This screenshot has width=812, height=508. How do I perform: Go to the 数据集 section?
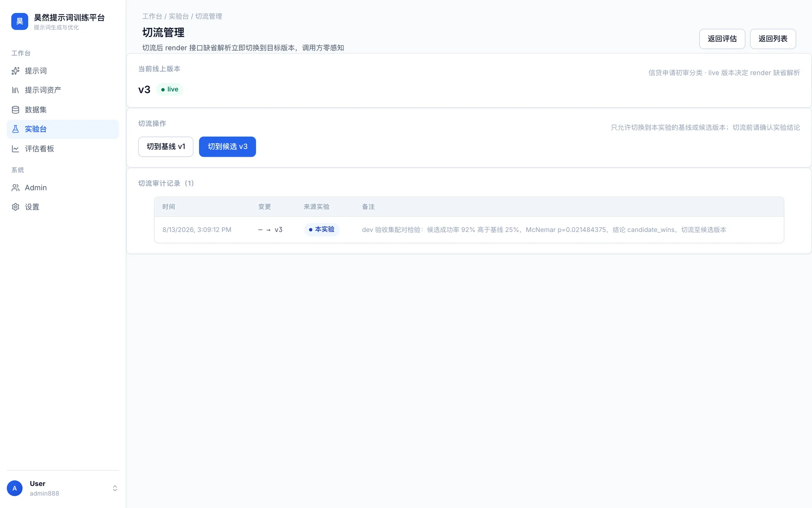click(63, 110)
